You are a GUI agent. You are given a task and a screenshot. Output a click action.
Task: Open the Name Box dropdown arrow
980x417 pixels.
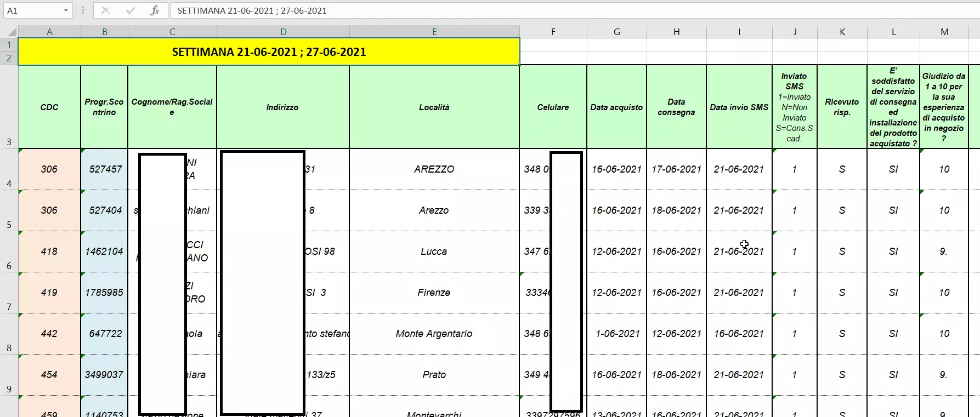tap(66, 10)
